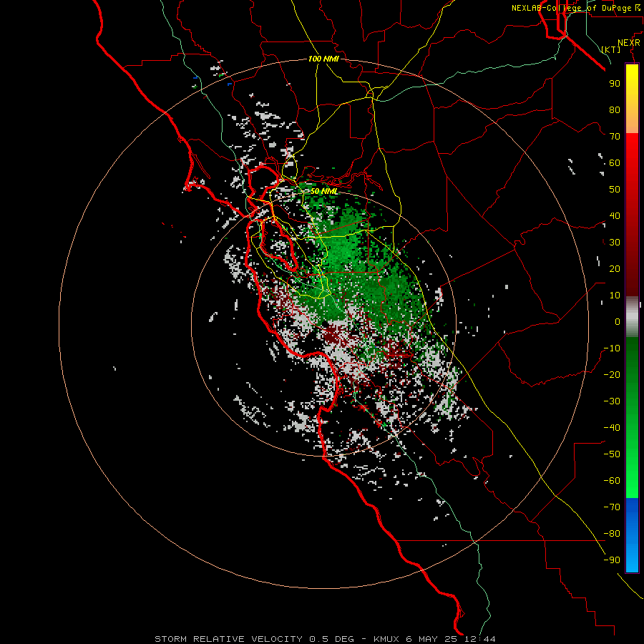The height and width of the screenshot is (644, 644).
Task: Select the positive 60 value on velocity scale
Action: click(615, 163)
